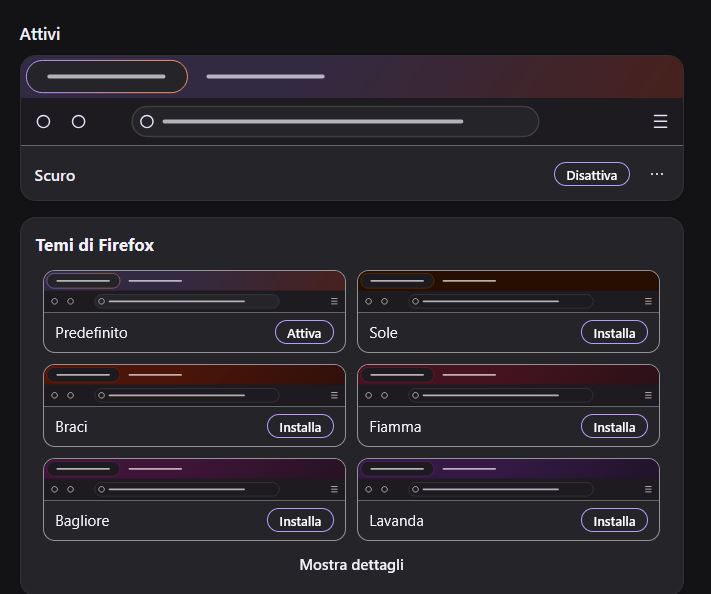This screenshot has height=594, width=711.
Task: Click the Scuro theme preview image
Action: click(352, 100)
